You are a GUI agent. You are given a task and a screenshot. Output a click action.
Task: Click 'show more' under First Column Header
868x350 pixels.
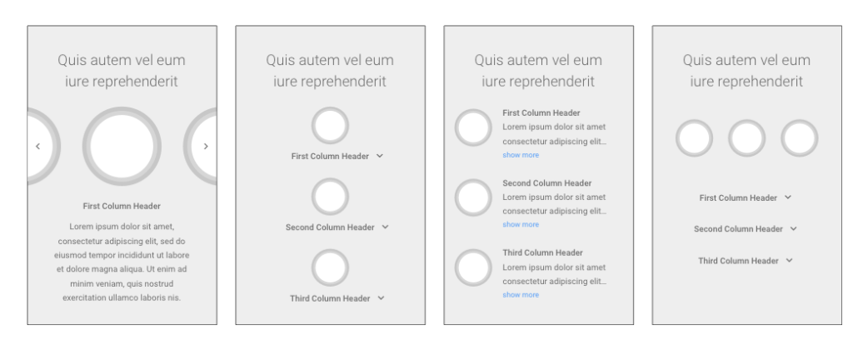521,155
